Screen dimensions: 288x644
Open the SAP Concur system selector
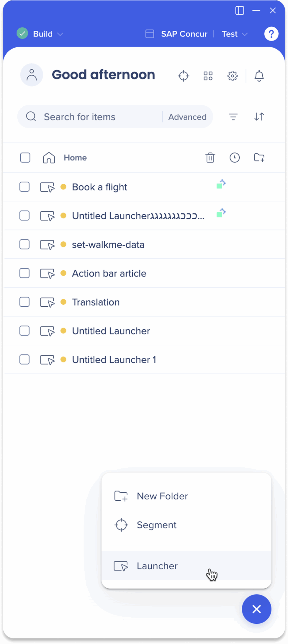tap(177, 34)
